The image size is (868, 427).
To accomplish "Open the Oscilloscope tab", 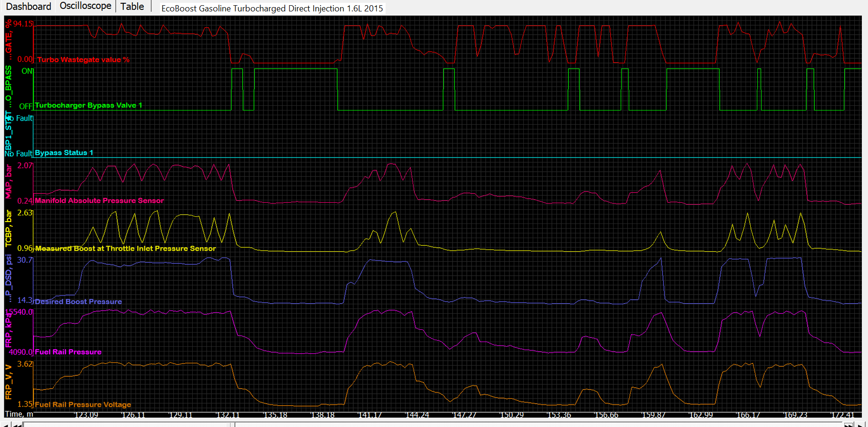I will click(85, 6).
